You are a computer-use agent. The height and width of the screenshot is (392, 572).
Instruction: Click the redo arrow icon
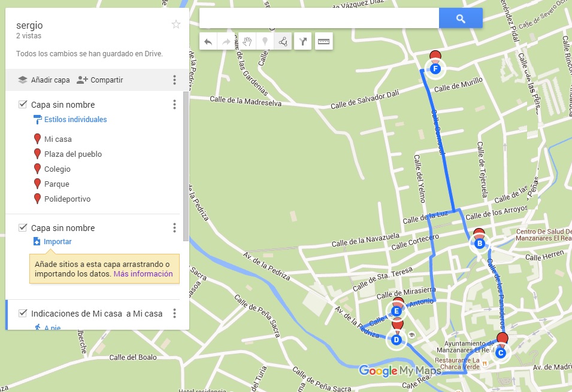[226, 41]
